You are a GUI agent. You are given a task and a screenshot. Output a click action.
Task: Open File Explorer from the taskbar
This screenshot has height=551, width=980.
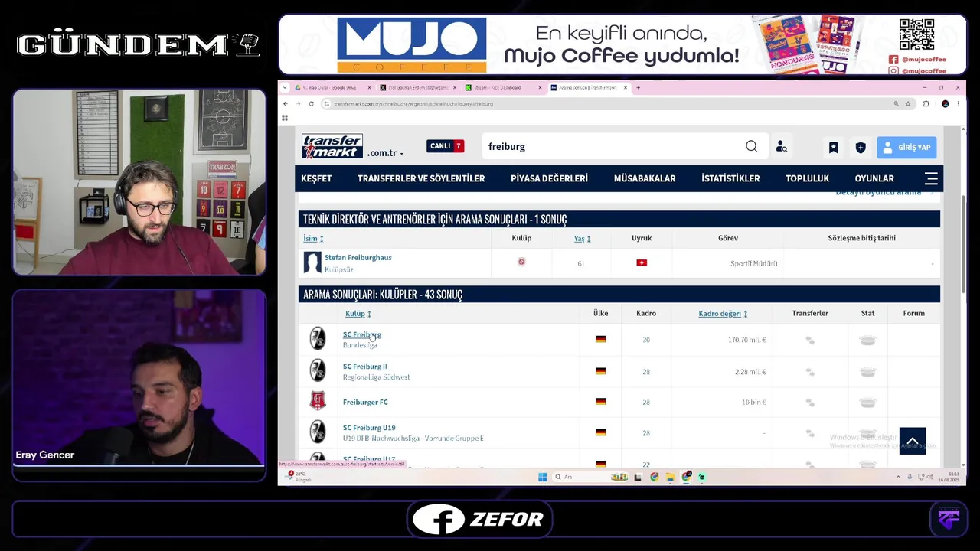tap(670, 477)
